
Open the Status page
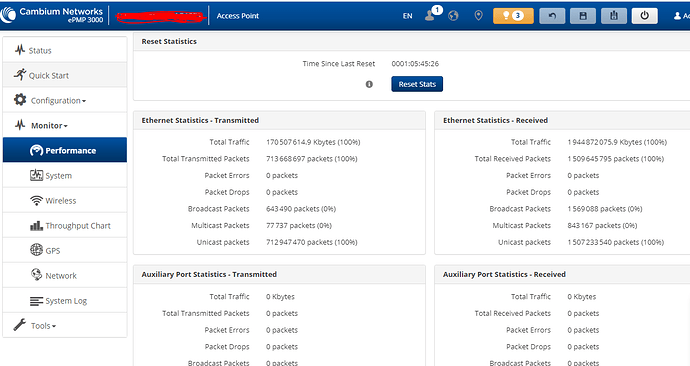click(x=65, y=50)
